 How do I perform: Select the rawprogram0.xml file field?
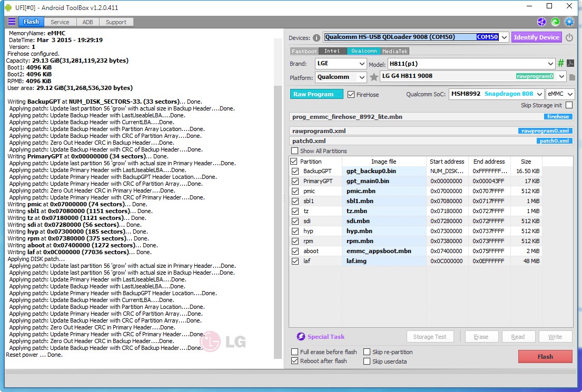click(431, 131)
